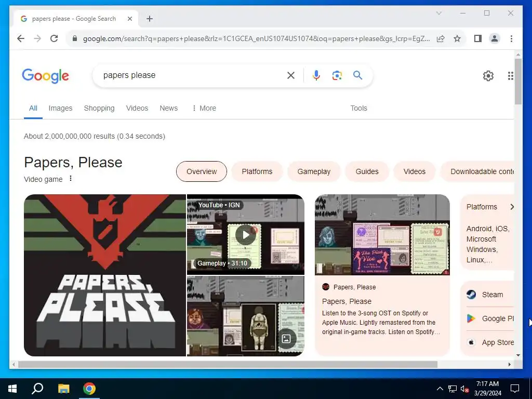This screenshot has width=532, height=399.
Task: Show hidden system tray icons
Action: [x=440, y=389]
